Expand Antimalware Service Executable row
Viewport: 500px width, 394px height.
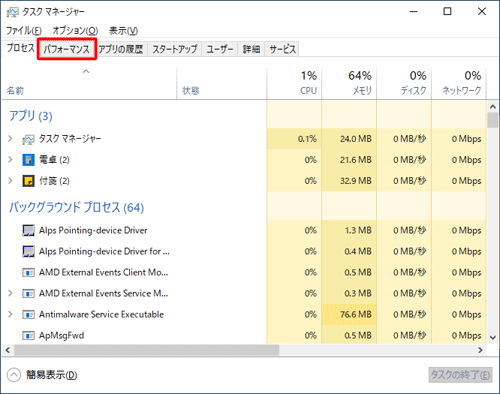[10, 314]
